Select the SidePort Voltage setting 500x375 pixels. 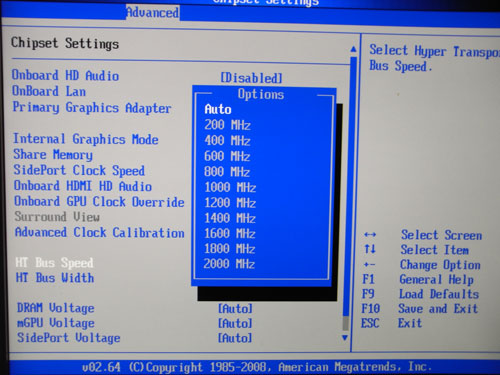coord(69,338)
